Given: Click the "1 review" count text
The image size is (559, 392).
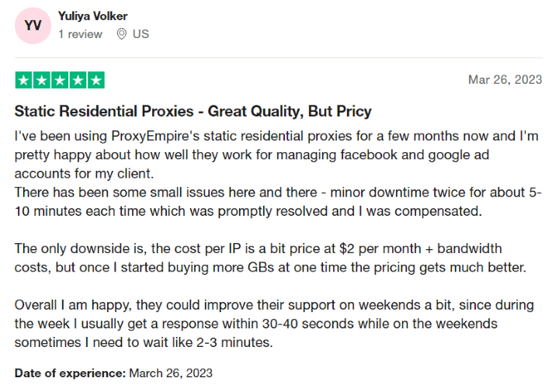Looking at the screenshot, I should (x=80, y=34).
